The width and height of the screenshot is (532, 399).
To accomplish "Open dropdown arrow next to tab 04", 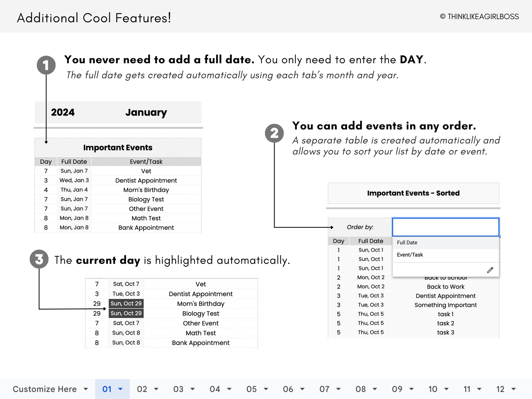I will click(229, 389).
